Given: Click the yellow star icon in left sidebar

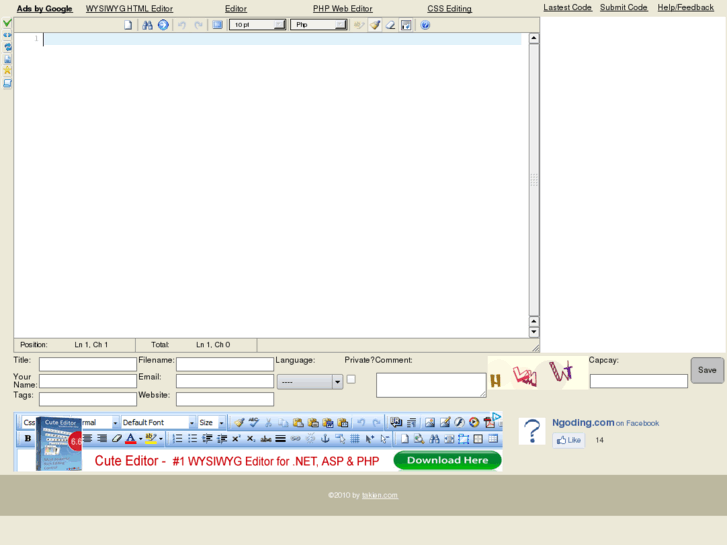Looking at the screenshot, I should pyautogui.click(x=7, y=71).
